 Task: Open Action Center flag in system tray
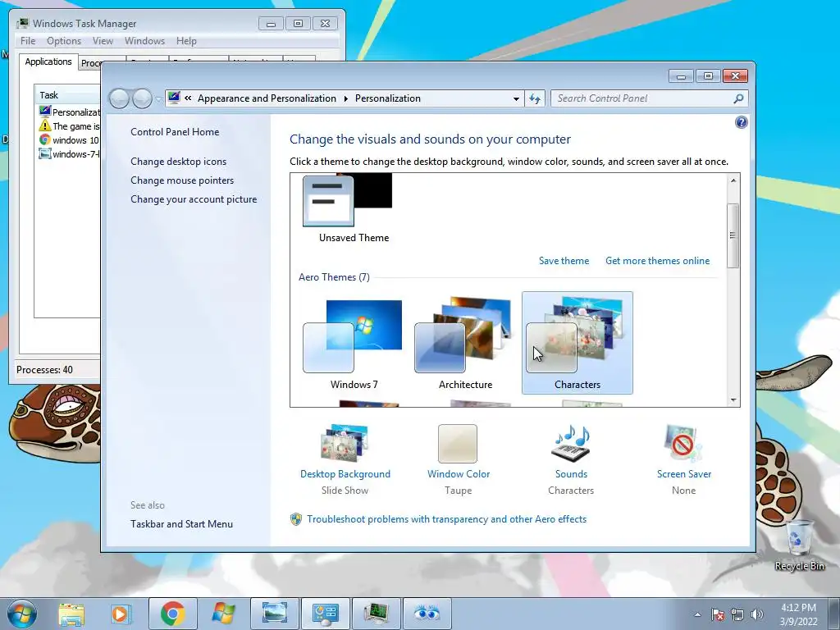[718, 615]
